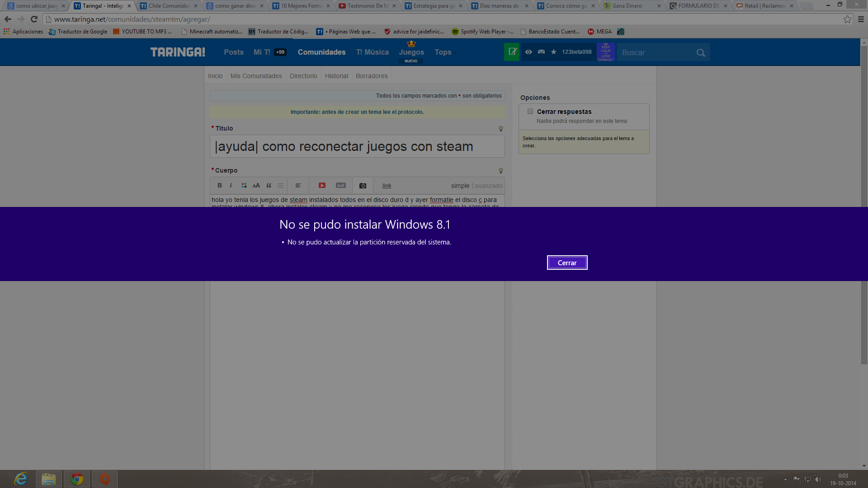This screenshot has height=488, width=868.
Task: Bookmark this page with the star
Action: (847, 19)
